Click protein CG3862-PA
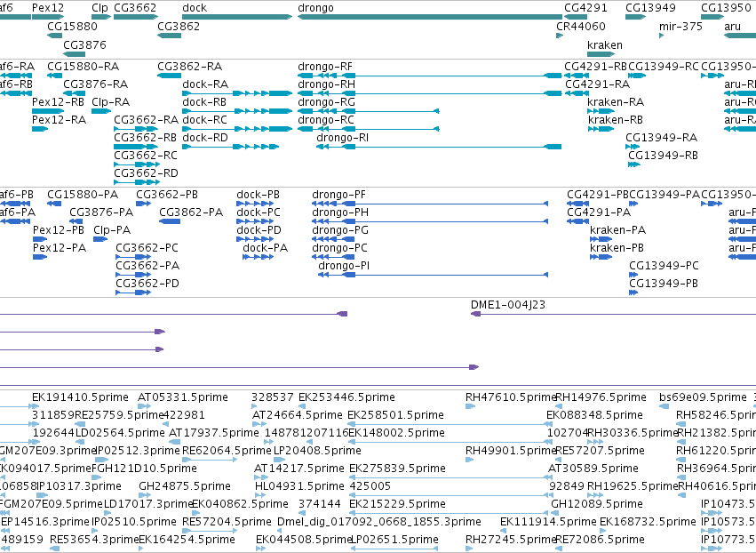 pos(170,221)
